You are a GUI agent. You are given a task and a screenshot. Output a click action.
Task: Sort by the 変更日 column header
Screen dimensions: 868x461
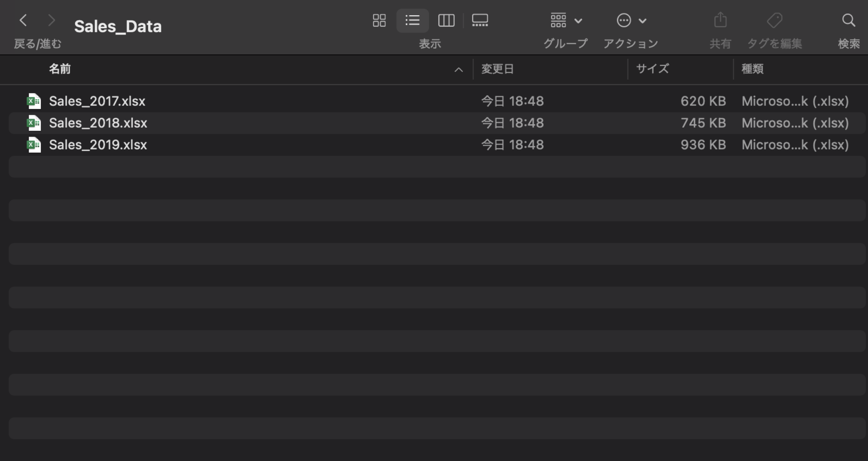click(x=498, y=69)
